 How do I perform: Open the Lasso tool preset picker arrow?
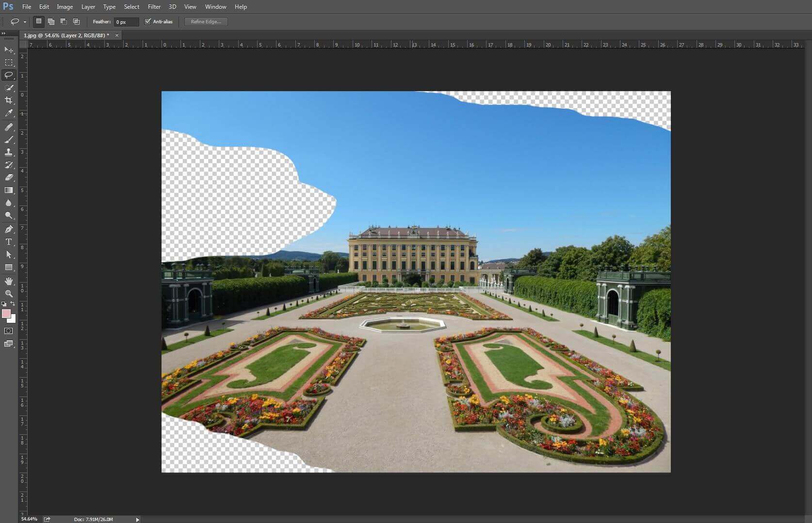tap(25, 22)
